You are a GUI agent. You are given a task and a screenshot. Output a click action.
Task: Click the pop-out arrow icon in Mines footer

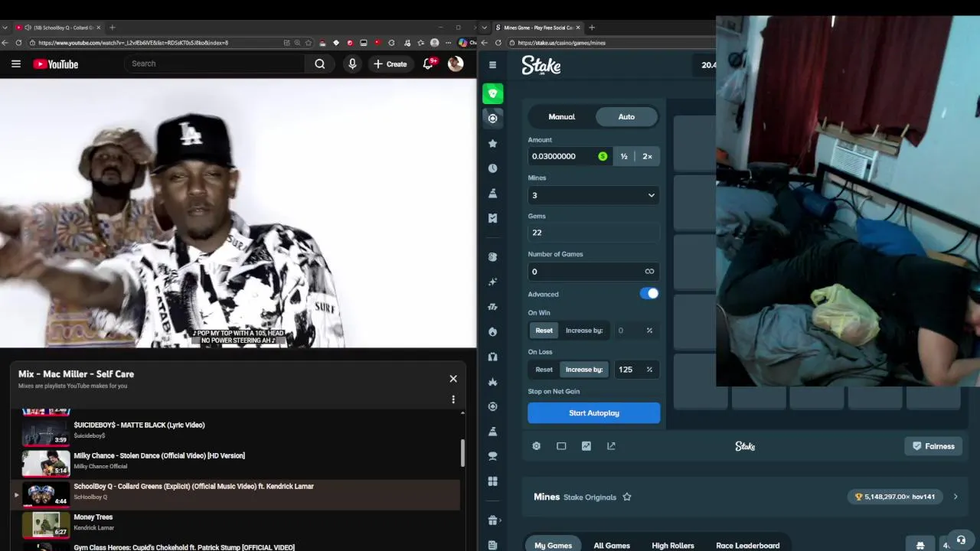click(x=611, y=446)
